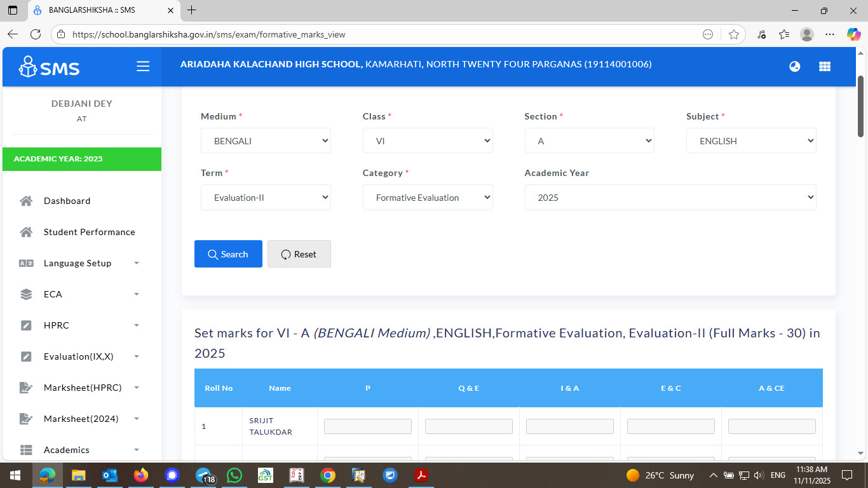Open the Subject dropdown showing ENGLISH
868x488 pixels.
coord(751,141)
